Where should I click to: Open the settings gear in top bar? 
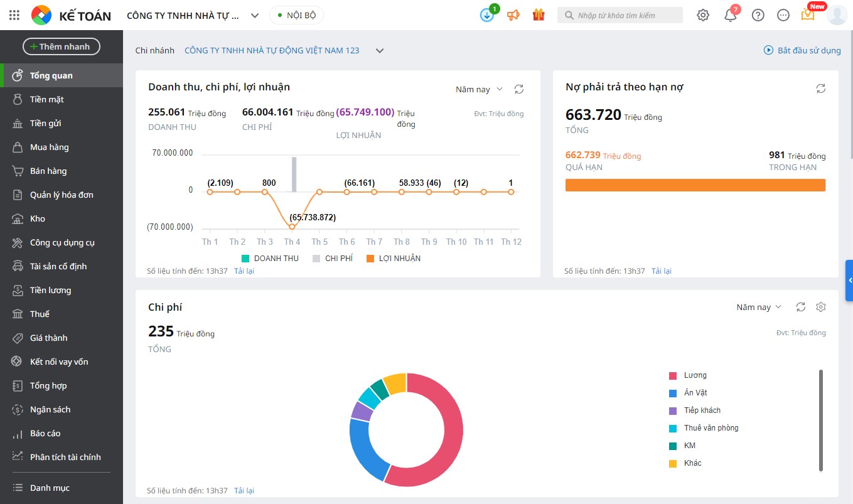[x=703, y=15]
